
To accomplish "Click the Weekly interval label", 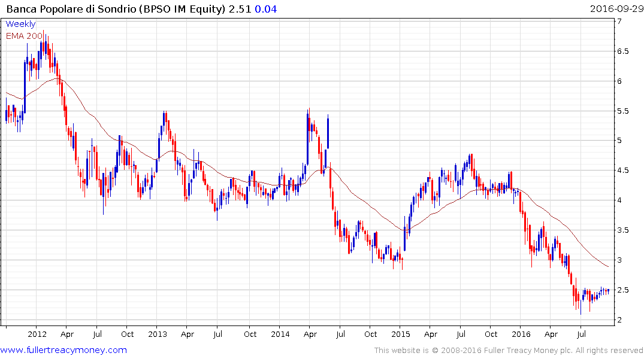I will coord(20,24).
